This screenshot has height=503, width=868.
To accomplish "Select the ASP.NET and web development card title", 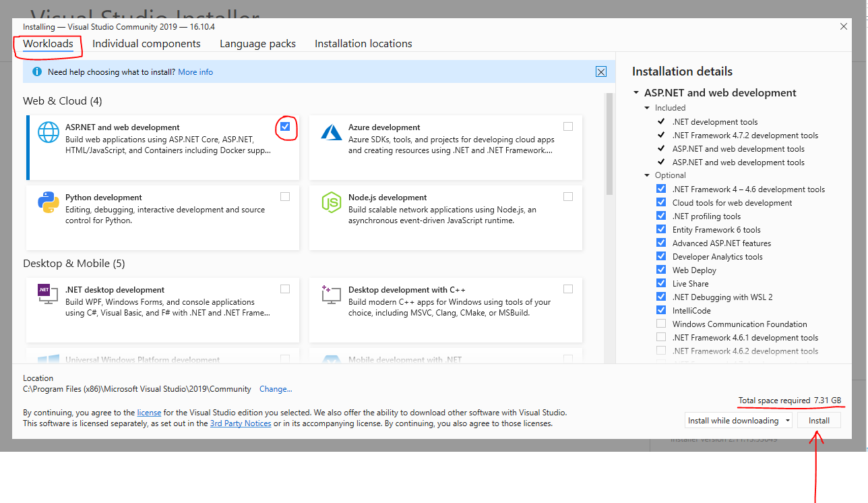I will tap(123, 127).
